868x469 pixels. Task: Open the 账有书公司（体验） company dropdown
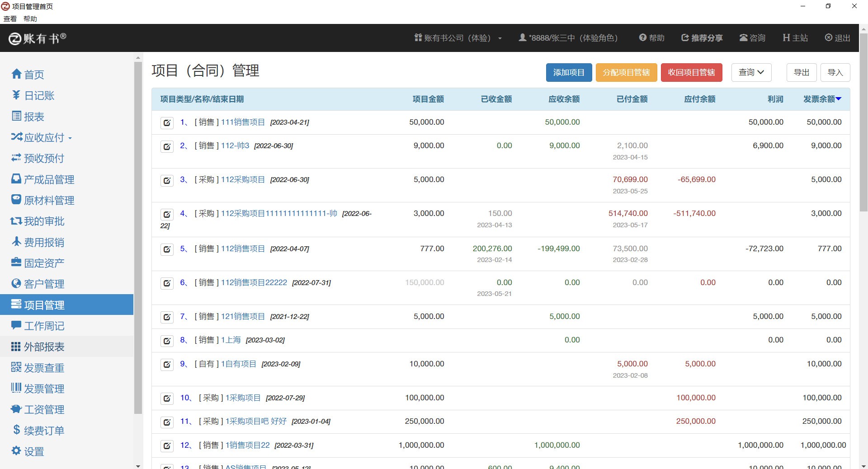click(458, 38)
